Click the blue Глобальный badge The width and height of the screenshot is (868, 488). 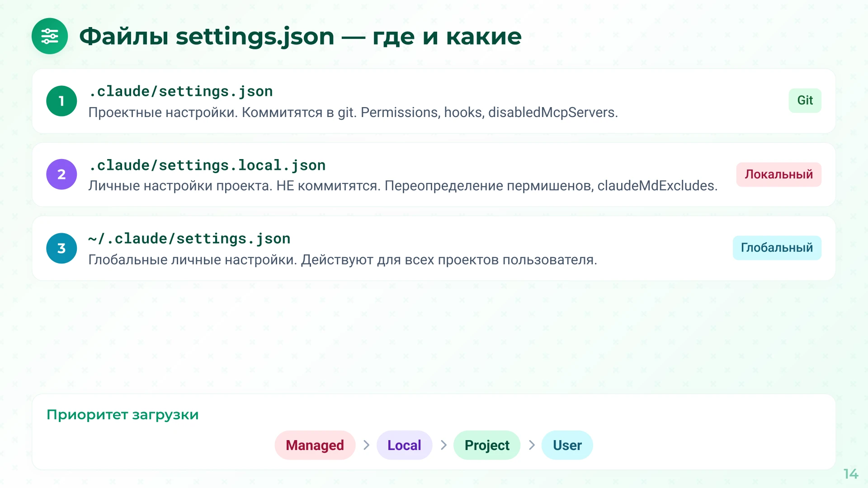tap(777, 248)
